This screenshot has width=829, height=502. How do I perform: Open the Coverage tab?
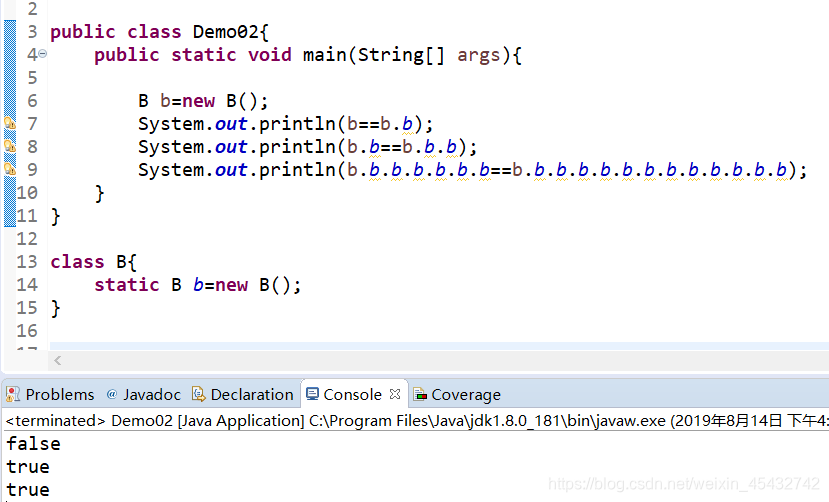point(457,394)
